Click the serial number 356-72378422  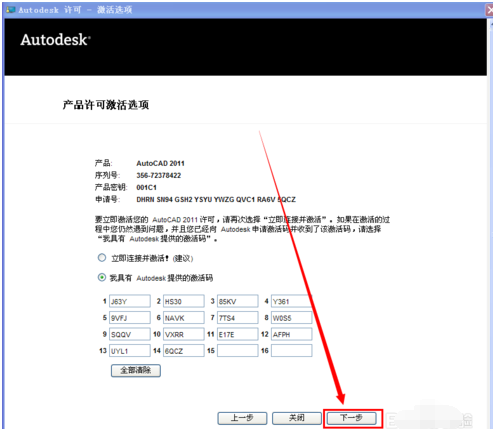pos(159,175)
